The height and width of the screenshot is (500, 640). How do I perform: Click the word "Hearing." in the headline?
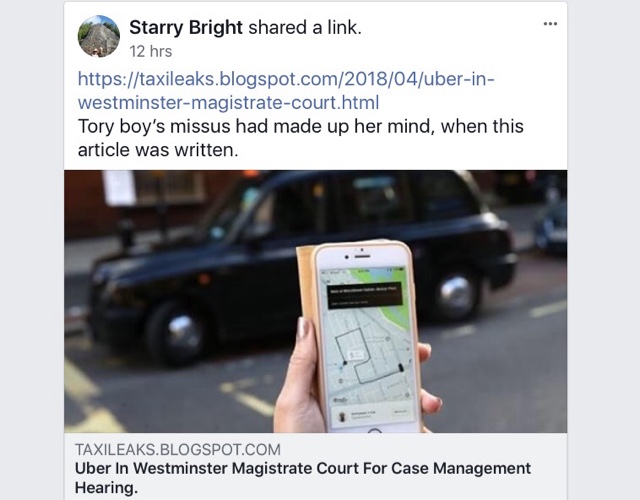(x=107, y=488)
